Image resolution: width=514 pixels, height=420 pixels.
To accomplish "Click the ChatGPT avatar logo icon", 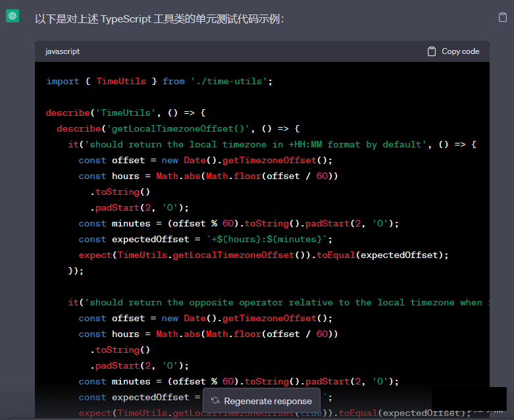I will point(13,17).
